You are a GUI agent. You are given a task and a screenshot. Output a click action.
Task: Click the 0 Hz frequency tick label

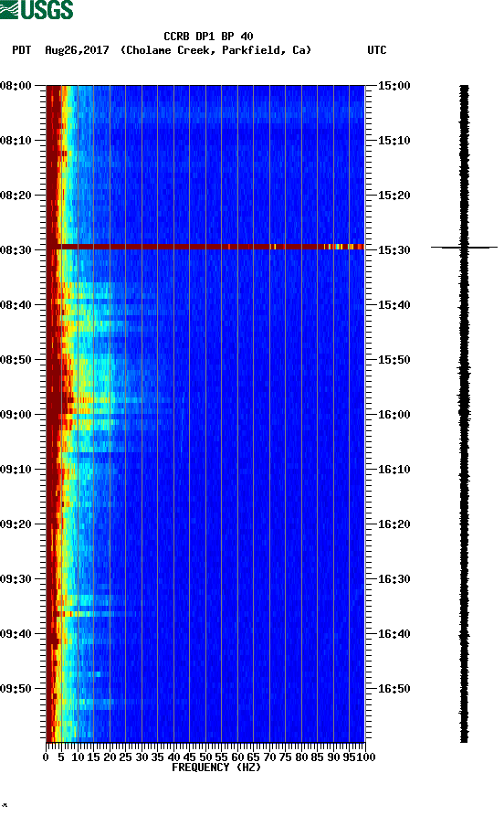46,757
